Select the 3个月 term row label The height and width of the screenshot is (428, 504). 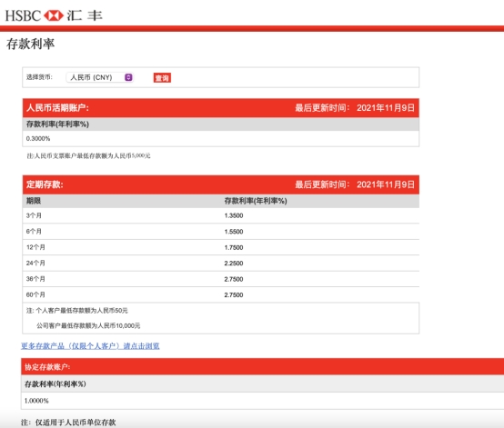[34, 215]
